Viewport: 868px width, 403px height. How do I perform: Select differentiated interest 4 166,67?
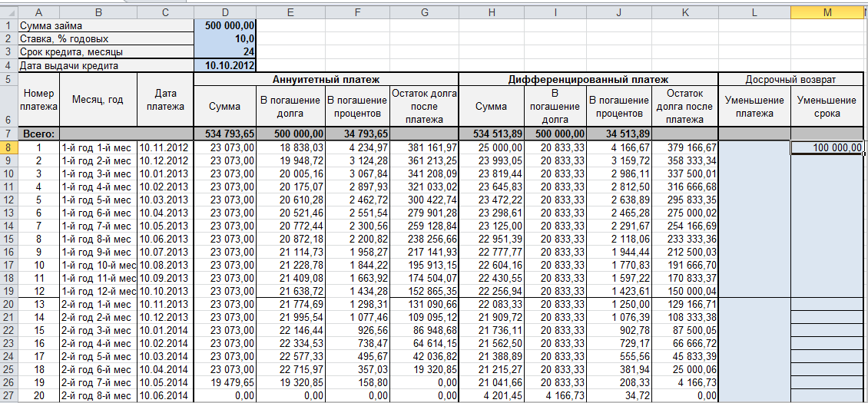tap(619, 147)
